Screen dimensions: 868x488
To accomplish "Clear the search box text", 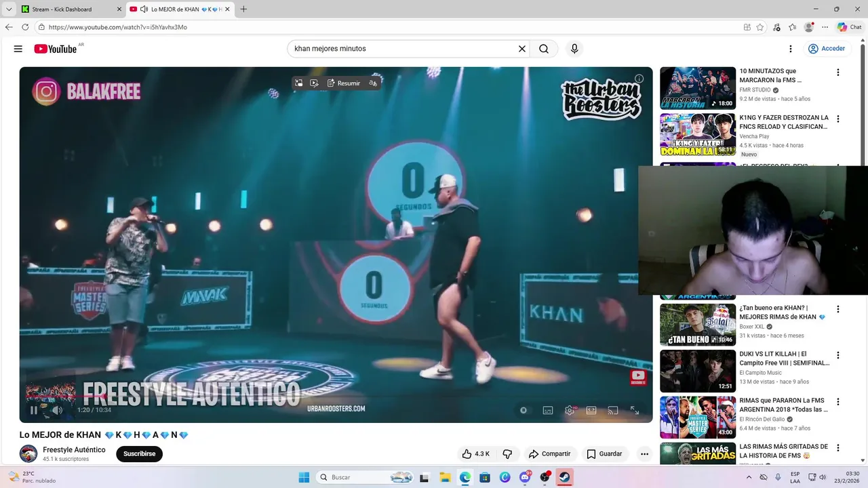I will 522,49.
